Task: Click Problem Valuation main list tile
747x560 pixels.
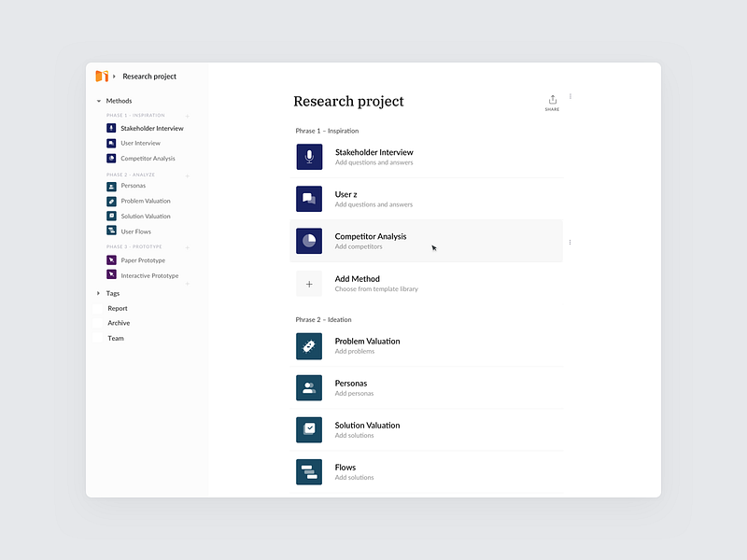Action: click(x=309, y=346)
